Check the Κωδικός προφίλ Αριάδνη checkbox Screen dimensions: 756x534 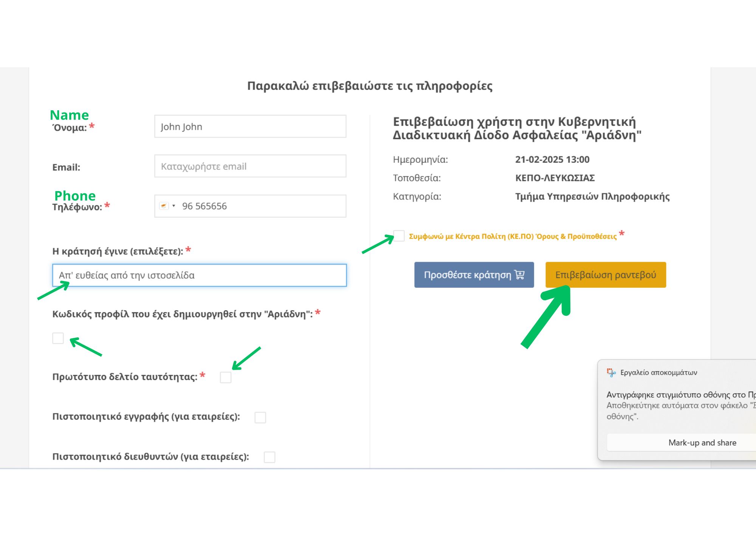pos(58,339)
